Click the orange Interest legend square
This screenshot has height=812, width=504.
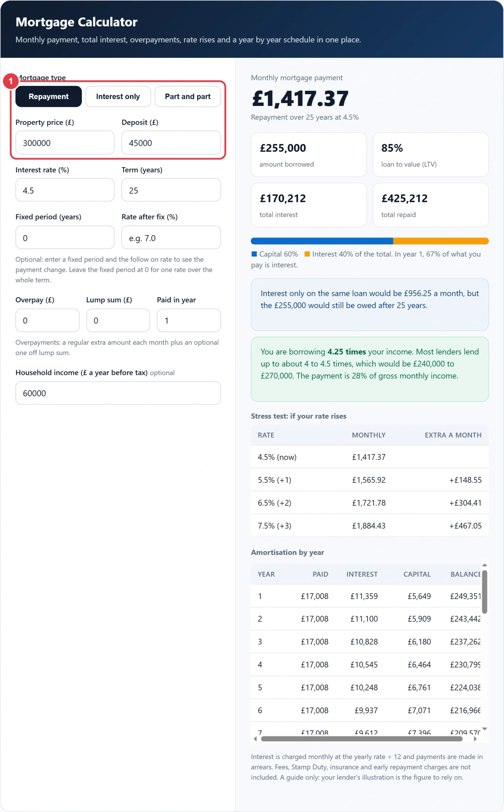point(307,254)
